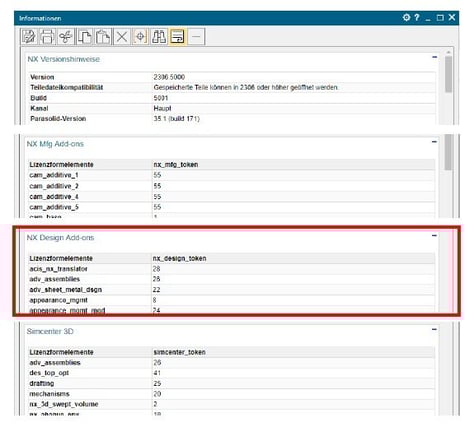Click the scrollbar thumb in version panel
474x427 pixels.
[x=449, y=74]
